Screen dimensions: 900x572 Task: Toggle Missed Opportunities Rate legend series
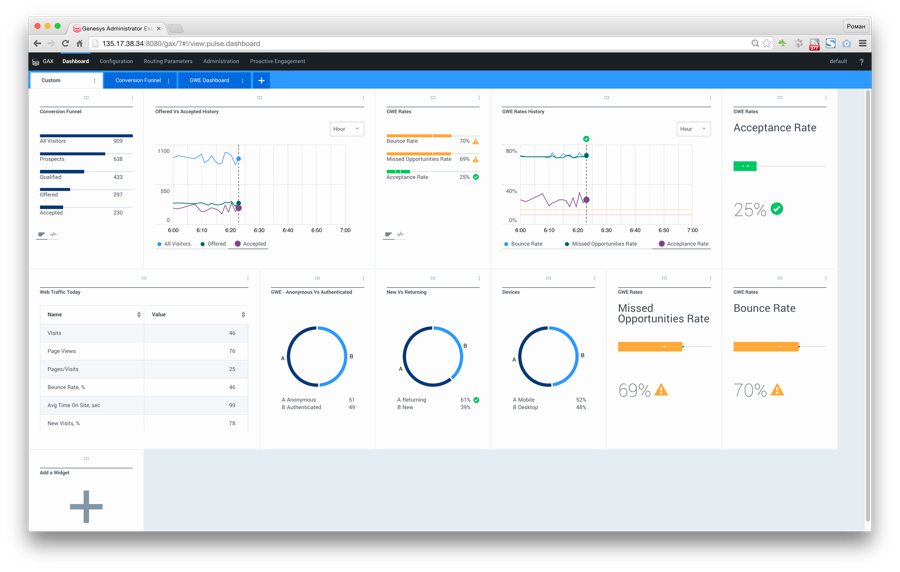coord(601,244)
